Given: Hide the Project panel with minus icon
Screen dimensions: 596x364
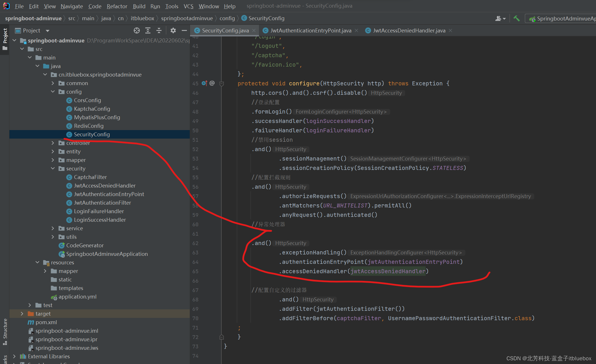Looking at the screenshot, I should coord(184,30).
